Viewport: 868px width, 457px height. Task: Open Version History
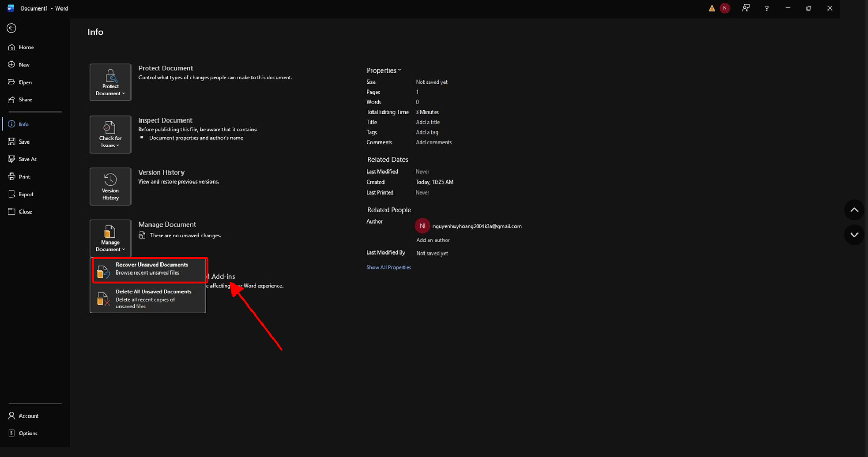(110, 187)
